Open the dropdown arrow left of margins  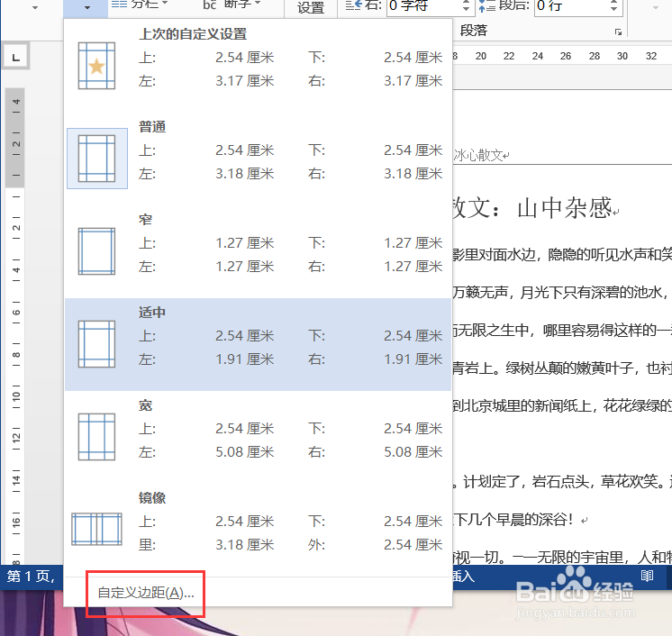coord(35,8)
